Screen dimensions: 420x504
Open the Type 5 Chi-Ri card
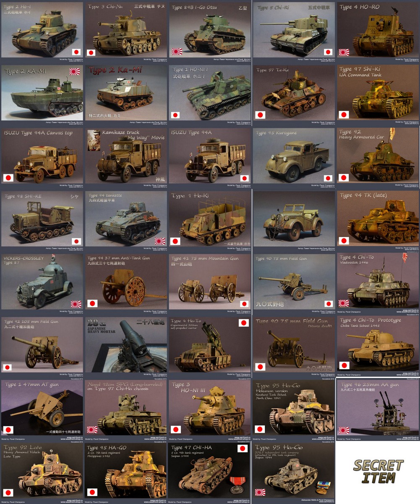[294, 30]
